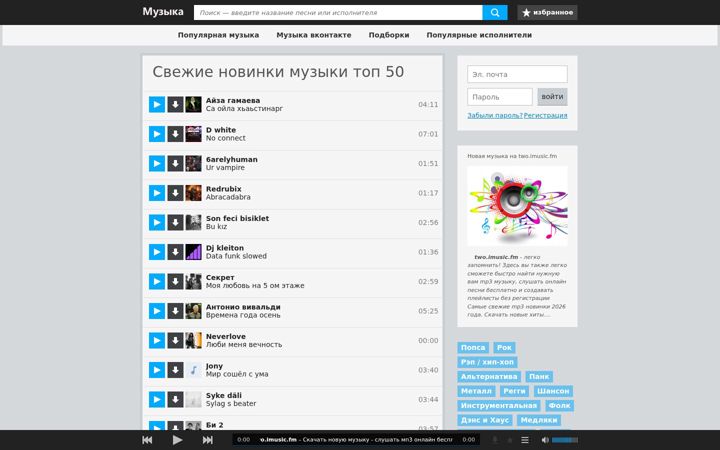Download the Syke däli track
Screen dimensions: 720x450
tap(175, 399)
